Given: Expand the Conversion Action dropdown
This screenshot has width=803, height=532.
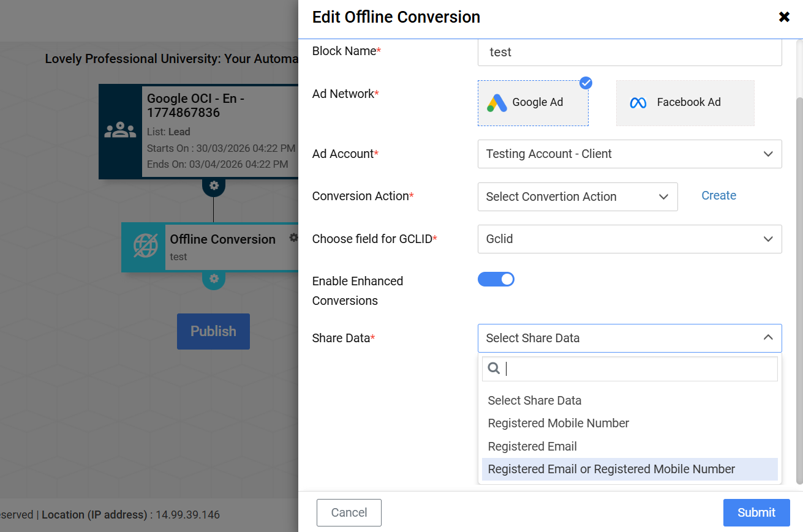Looking at the screenshot, I should [577, 197].
